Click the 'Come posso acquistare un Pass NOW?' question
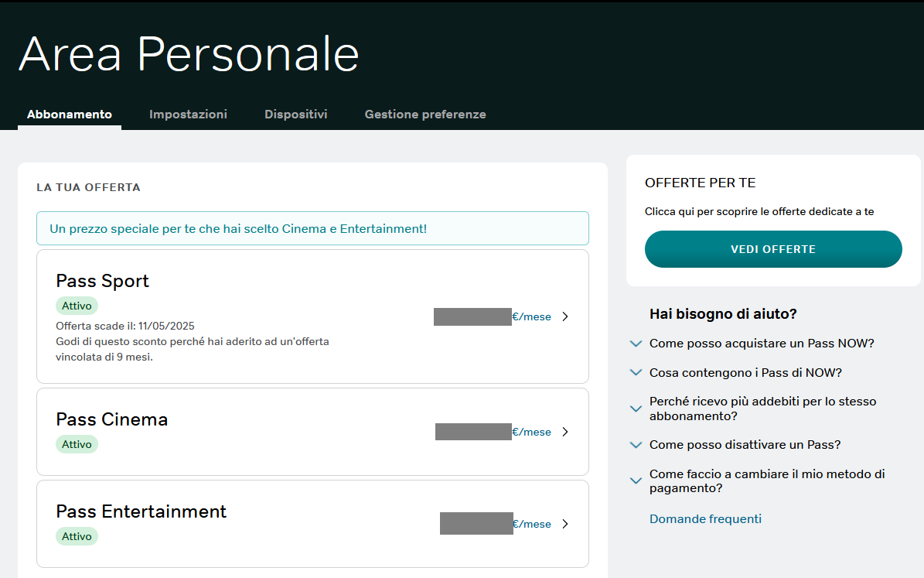 (x=762, y=344)
